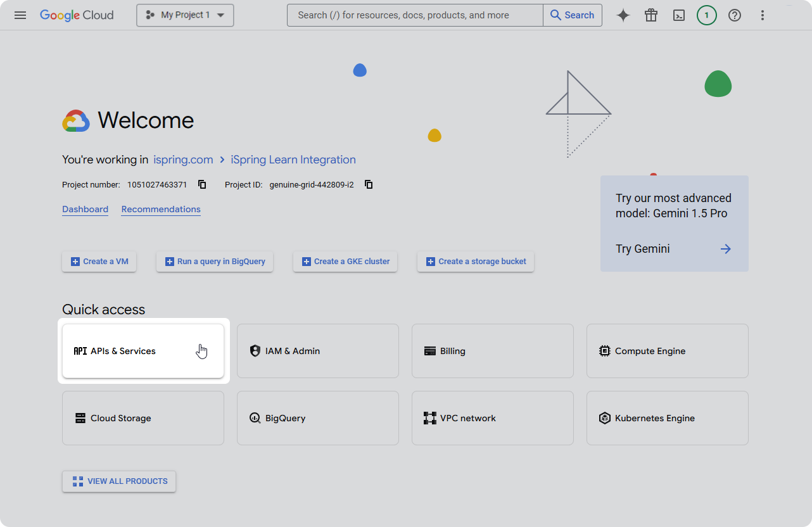Viewport: 812px width, 527px height.
Task: Open the My Project 1 selector dropdown
Action: (x=185, y=15)
